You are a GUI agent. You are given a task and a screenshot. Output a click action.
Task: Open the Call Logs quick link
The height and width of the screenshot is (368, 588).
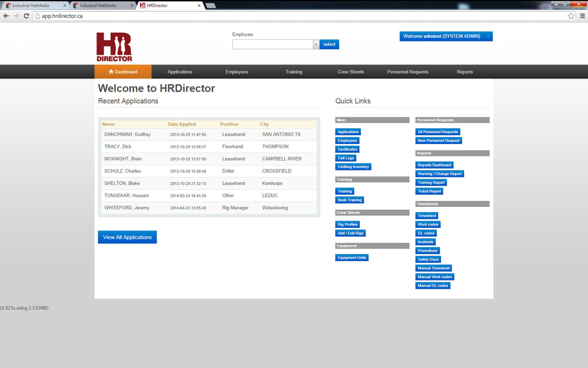pyautogui.click(x=346, y=158)
